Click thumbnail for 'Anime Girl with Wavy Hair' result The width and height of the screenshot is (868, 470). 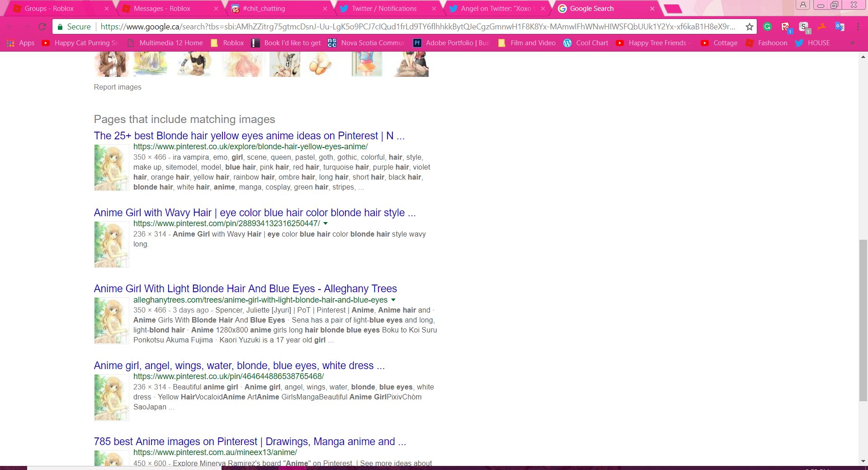(111, 245)
